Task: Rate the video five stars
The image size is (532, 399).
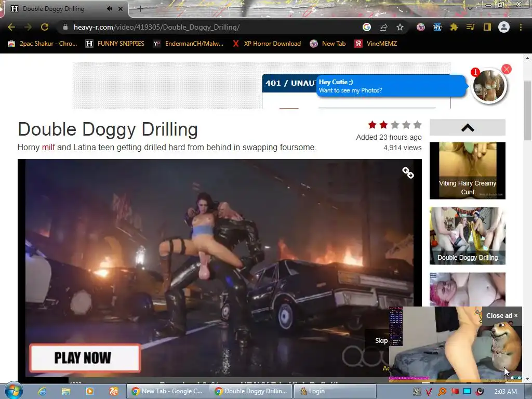Action: [418, 125]
